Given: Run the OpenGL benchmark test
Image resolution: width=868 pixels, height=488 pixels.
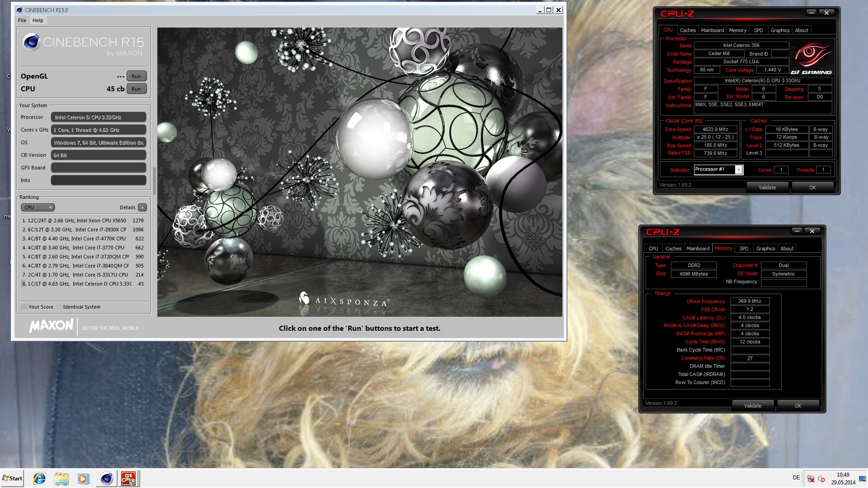Looking at the screenshot, I should tap(137, 76).
